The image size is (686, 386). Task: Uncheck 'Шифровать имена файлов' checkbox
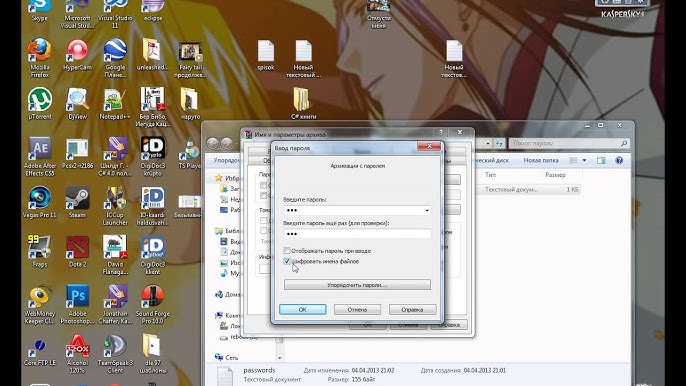pos(287,261)
